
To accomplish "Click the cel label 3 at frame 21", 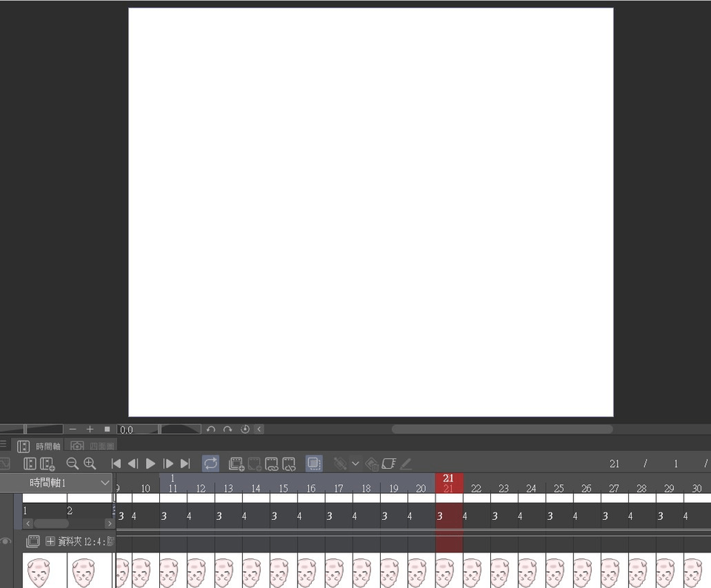I will (440, 516).
